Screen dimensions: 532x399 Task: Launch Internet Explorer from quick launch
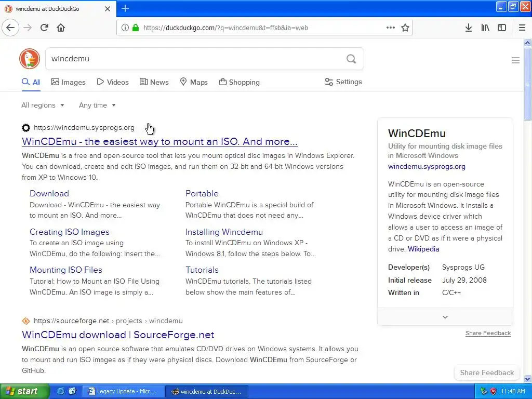60,391
